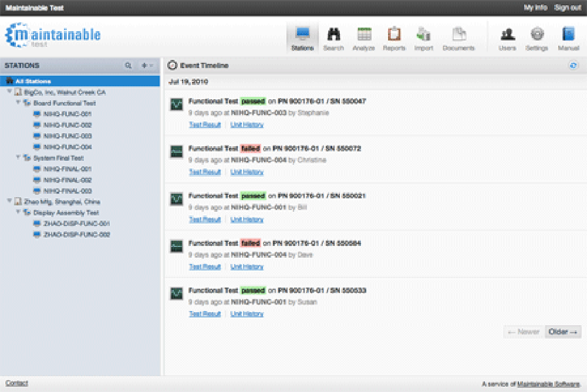Image resolution: width=587 pixels, height=392 pixels.
Task: Open the Users section
Action: (507, 39)
